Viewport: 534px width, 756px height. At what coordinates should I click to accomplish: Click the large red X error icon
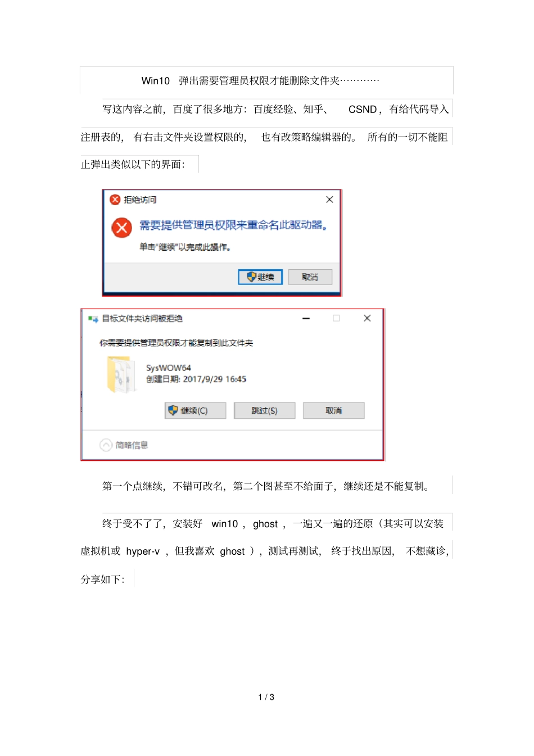pos(121,228)
